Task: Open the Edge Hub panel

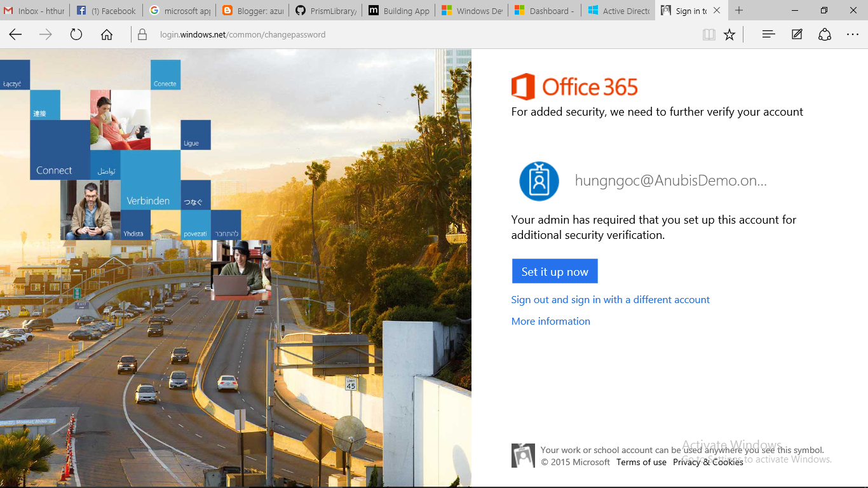Action: [x=768, y=35]
